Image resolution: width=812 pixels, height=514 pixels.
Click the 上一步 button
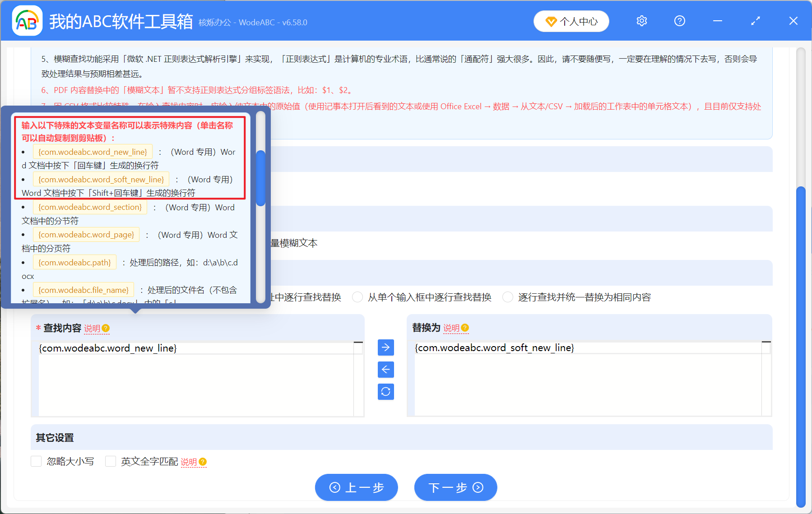click(x=356, y=487)
